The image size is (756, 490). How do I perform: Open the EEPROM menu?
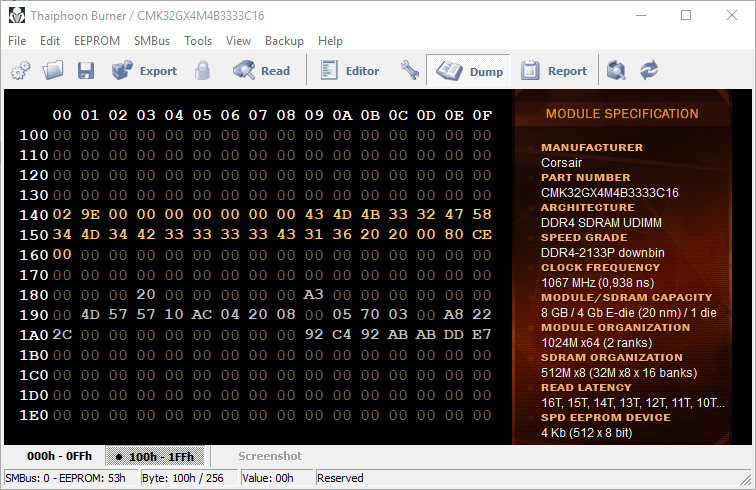tap(97, 41)
